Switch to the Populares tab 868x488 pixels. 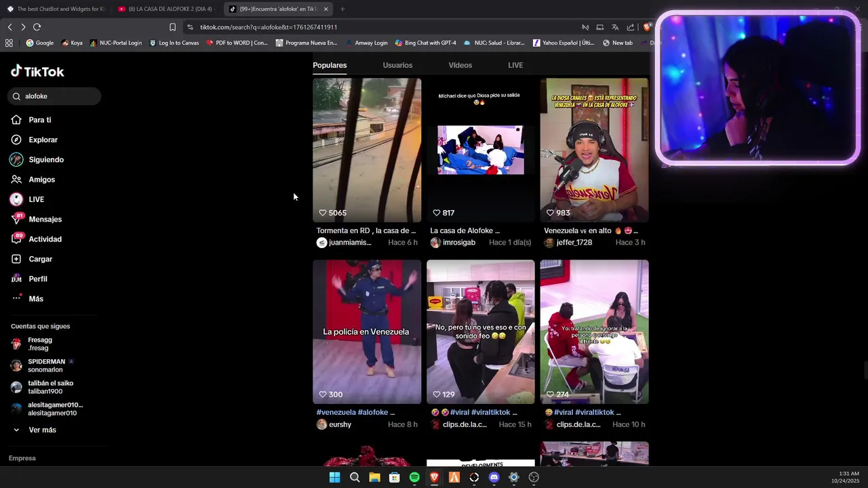tap(330, 65)
